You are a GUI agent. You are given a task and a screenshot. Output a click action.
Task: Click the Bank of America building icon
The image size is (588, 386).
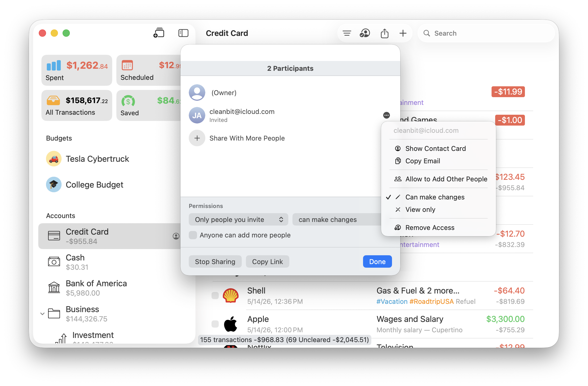click(54, 287)
